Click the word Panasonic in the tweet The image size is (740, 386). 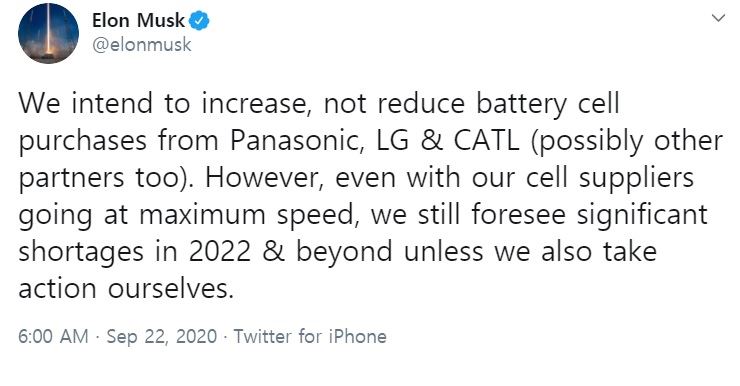[297, 141]
